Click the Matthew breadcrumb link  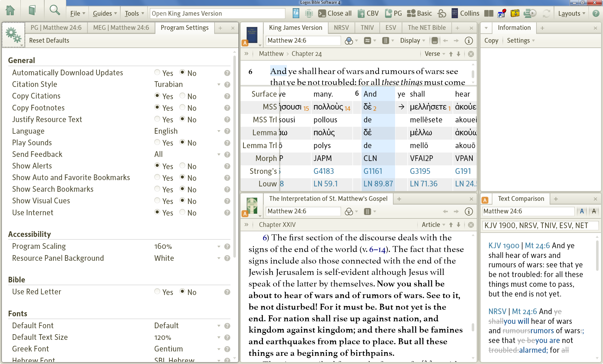click(x=271, y=54)
